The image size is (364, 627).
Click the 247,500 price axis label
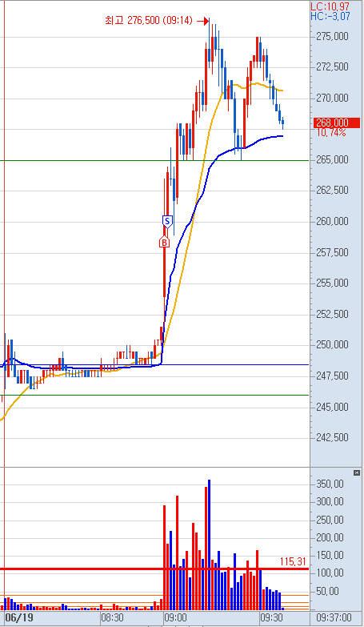click(332, 376)
